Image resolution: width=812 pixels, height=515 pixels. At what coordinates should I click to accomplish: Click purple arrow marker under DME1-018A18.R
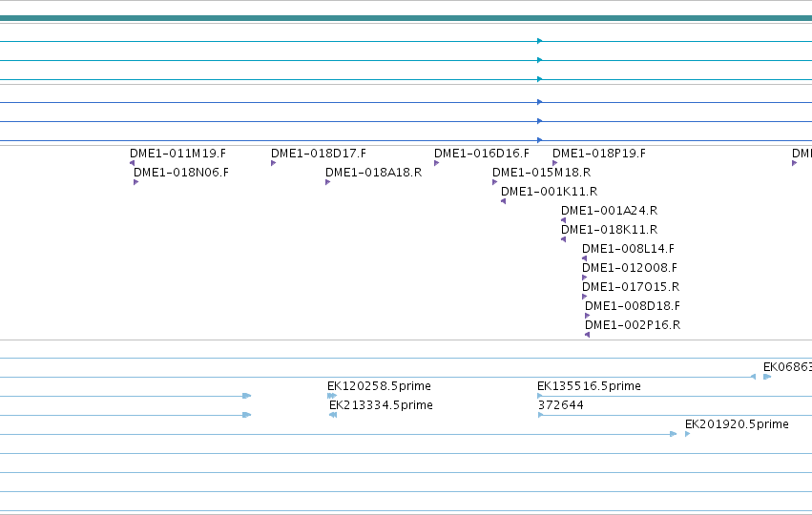point(328,182)
